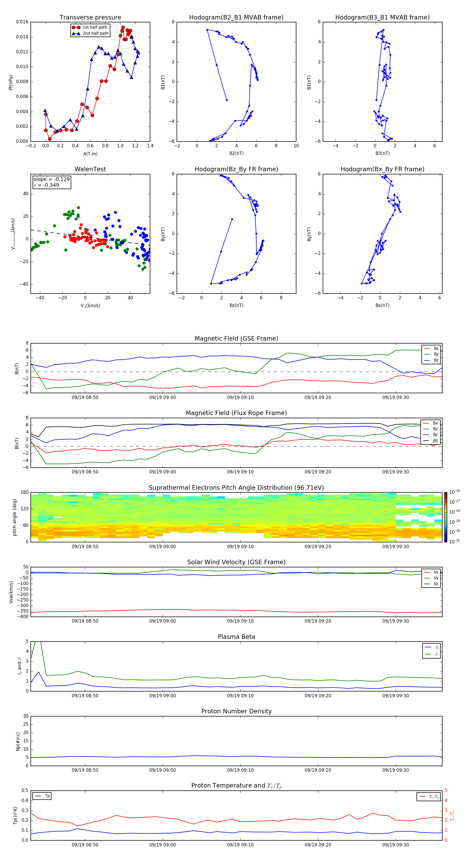Click the "By'" legend entry in Flux Rope panel

coord(431,429)
